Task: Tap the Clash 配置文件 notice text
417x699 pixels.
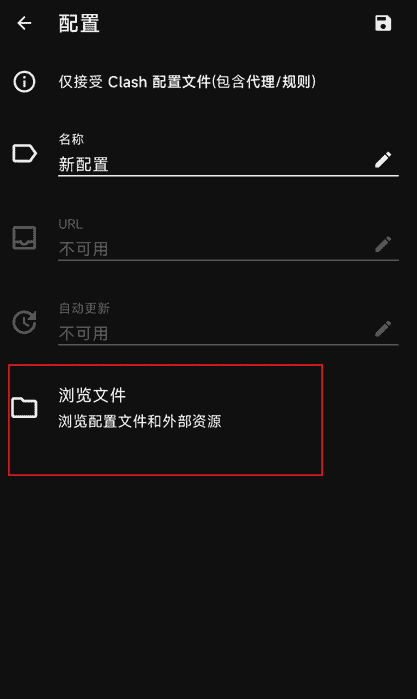Action: pos(187,82)
